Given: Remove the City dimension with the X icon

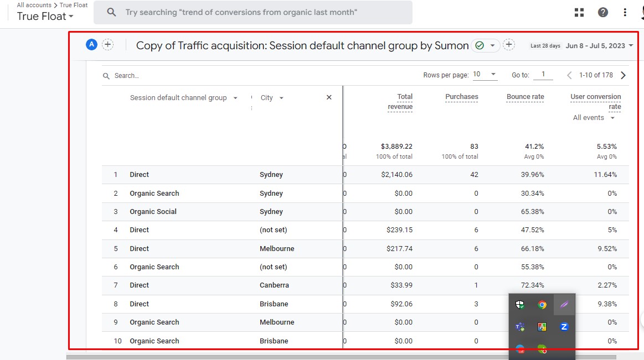Looking at the screenshot, I should [x=329, y=97].
